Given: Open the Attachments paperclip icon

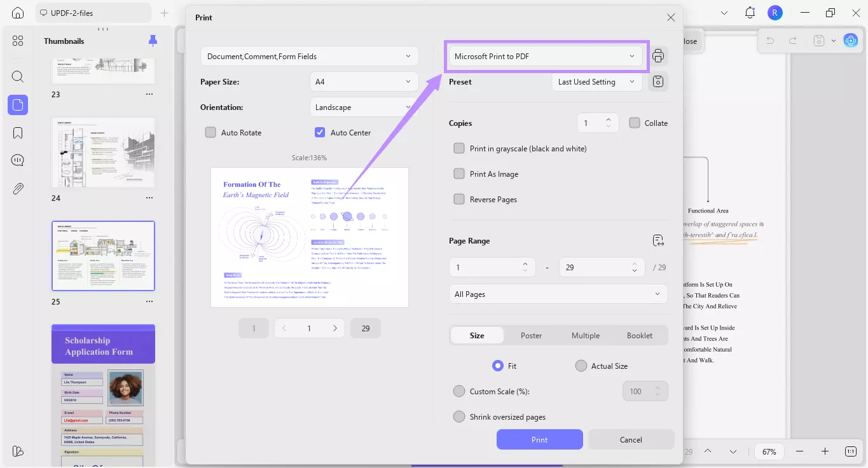Looking at the screenshot, I should 18,188.
